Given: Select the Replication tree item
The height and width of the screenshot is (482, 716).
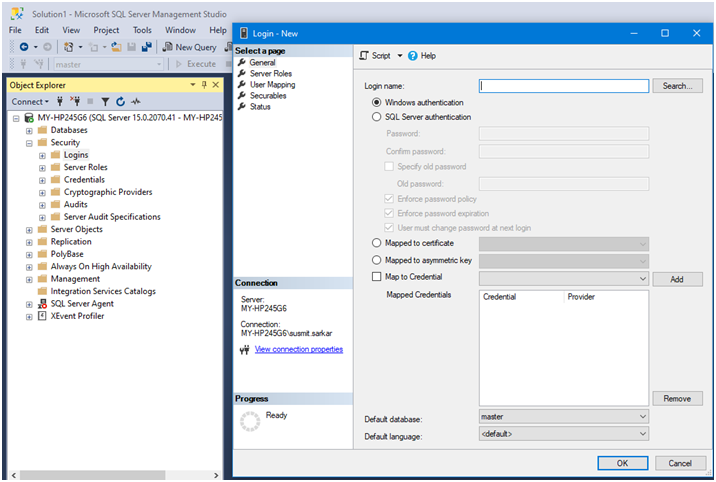Looking at the screenshot, I should (x=71, y=241).
